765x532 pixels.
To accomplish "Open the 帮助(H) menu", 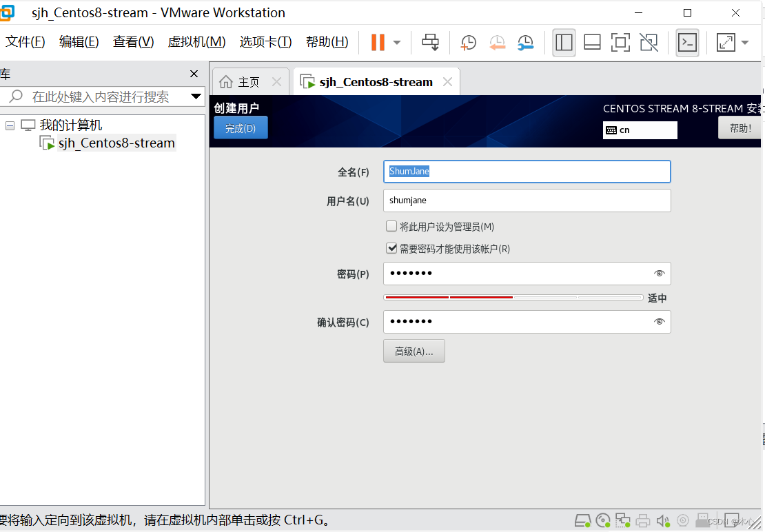I will pyautogui.click(x=327, y=42).
